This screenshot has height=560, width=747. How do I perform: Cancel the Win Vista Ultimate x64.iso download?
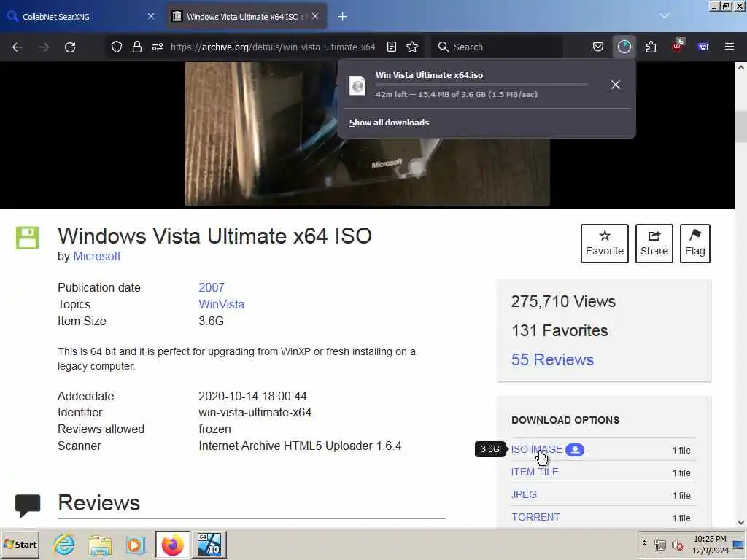(616, 85)
